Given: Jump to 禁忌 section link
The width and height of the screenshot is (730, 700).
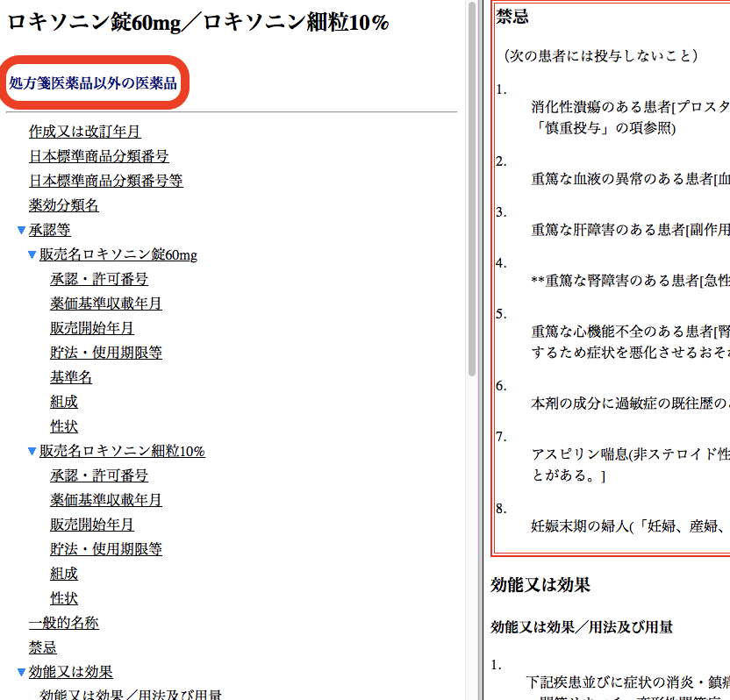Looking at the screenshot, I should coord(43,647).
